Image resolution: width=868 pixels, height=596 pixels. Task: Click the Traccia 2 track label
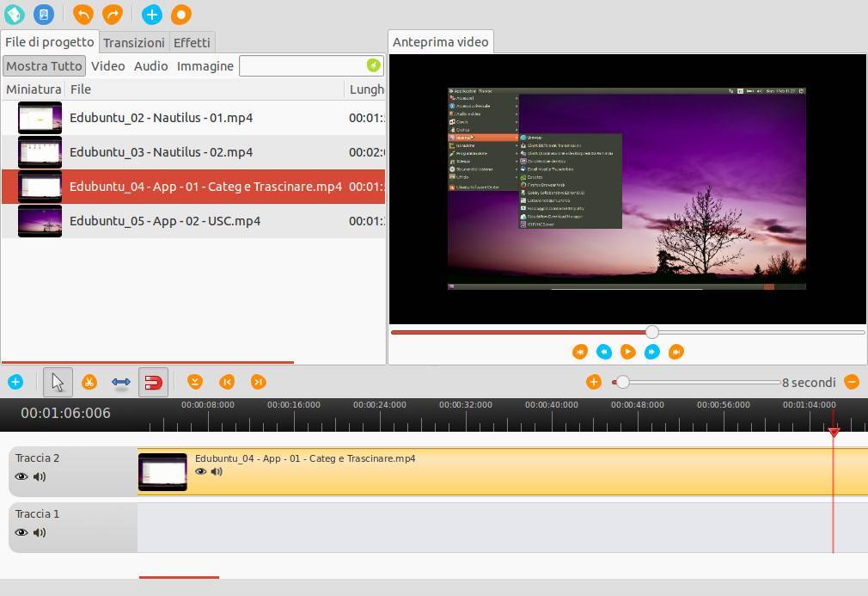tap(37, 458)
